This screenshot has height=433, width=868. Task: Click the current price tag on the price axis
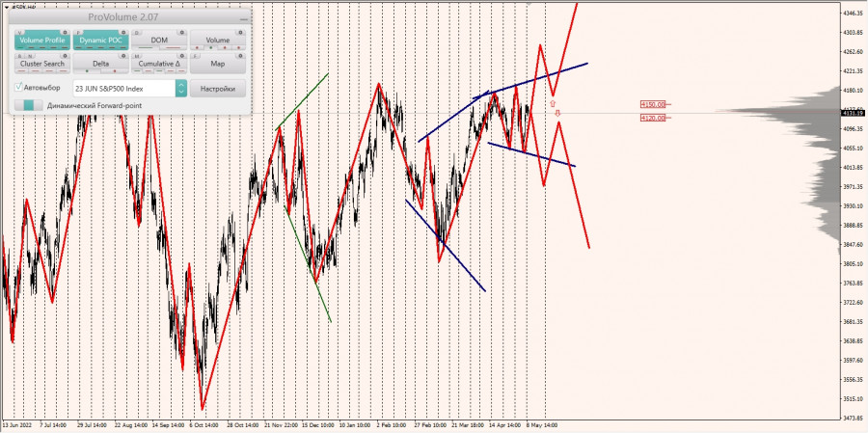852,113
